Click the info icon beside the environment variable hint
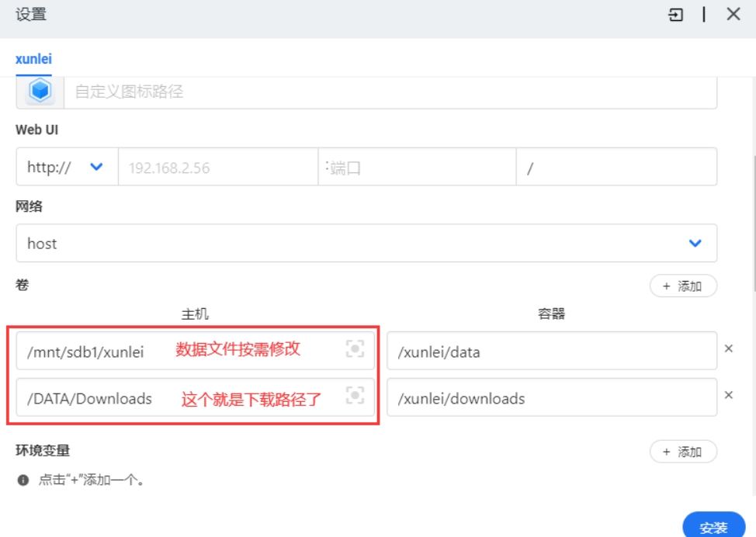756x537 pixels. 23,480
